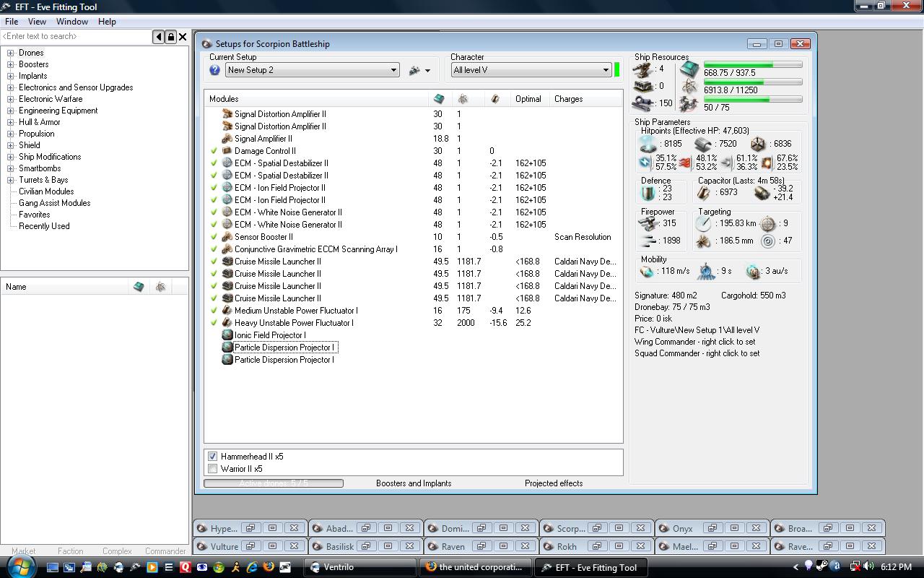Toggle the checkmark on Conjunctive Gravimetric ECCM
Image resolution: width=924 pixels, height=578 pixels.
[214, 249]
